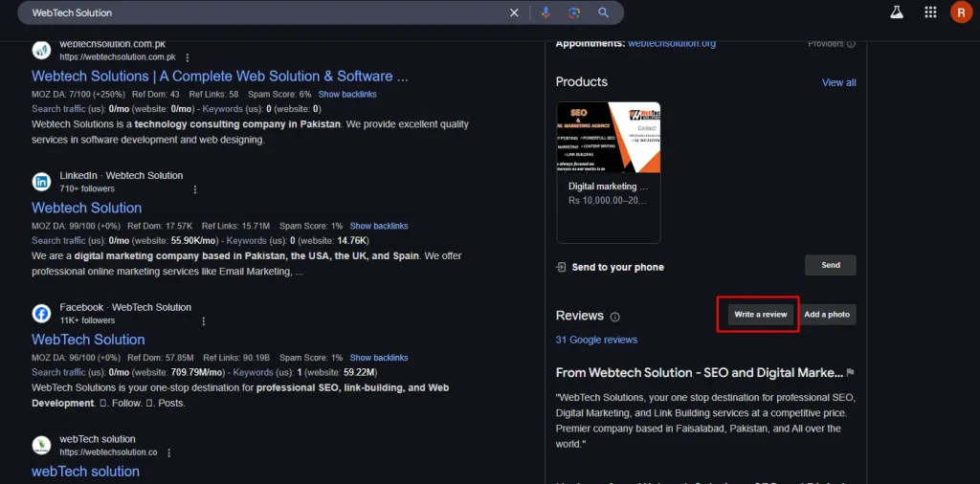Show backlinks for Facebook result
980x484 pixels.
point(379,358)
